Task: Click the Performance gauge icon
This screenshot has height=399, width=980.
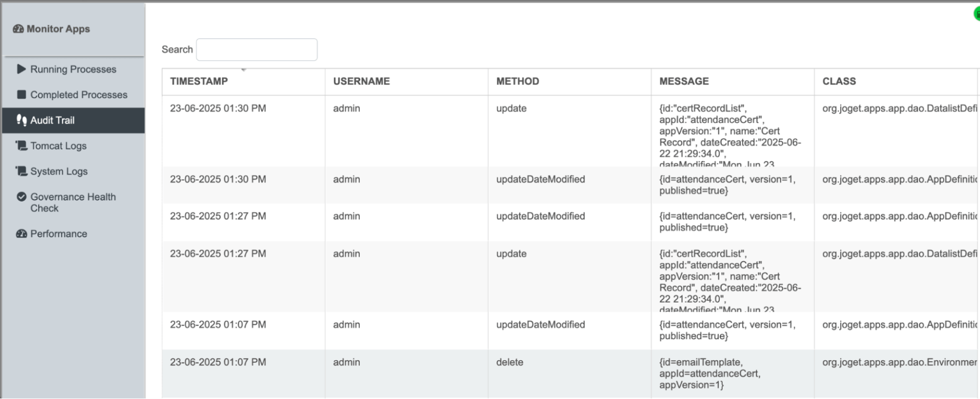Action: point(21,234)
